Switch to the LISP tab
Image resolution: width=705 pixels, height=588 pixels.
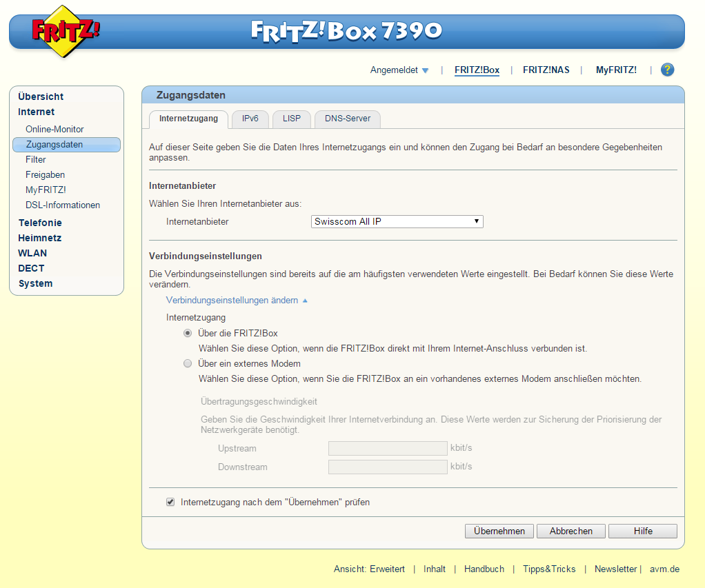[291, 119]
